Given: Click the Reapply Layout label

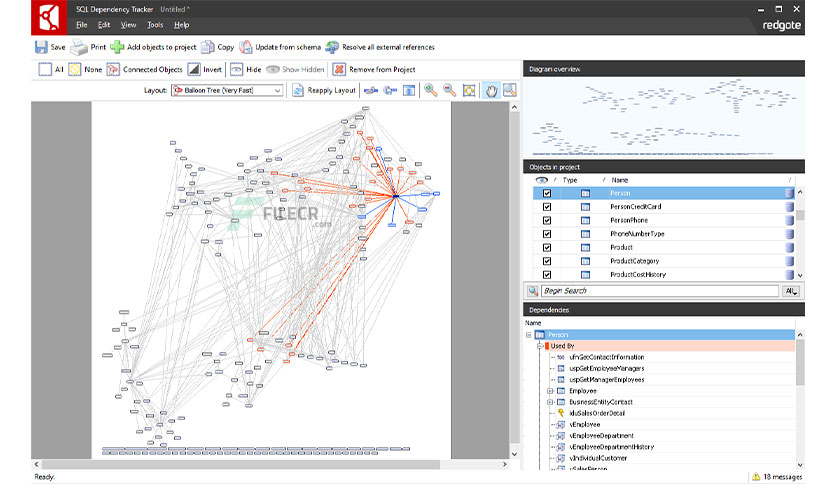Looking at the screenshot, I should click(332, 91).
